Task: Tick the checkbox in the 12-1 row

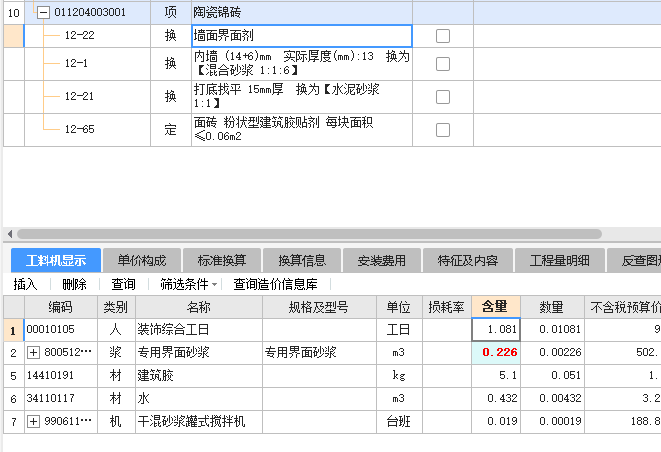Action: click(443, 64)
